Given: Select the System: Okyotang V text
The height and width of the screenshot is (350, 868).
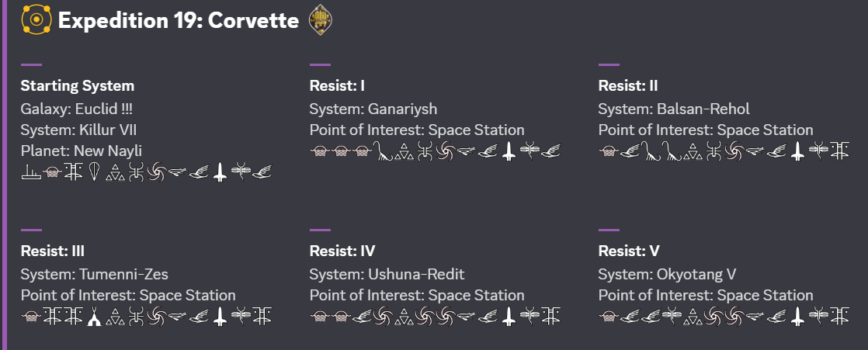Looking at the screenshot, I should [667, 274].
